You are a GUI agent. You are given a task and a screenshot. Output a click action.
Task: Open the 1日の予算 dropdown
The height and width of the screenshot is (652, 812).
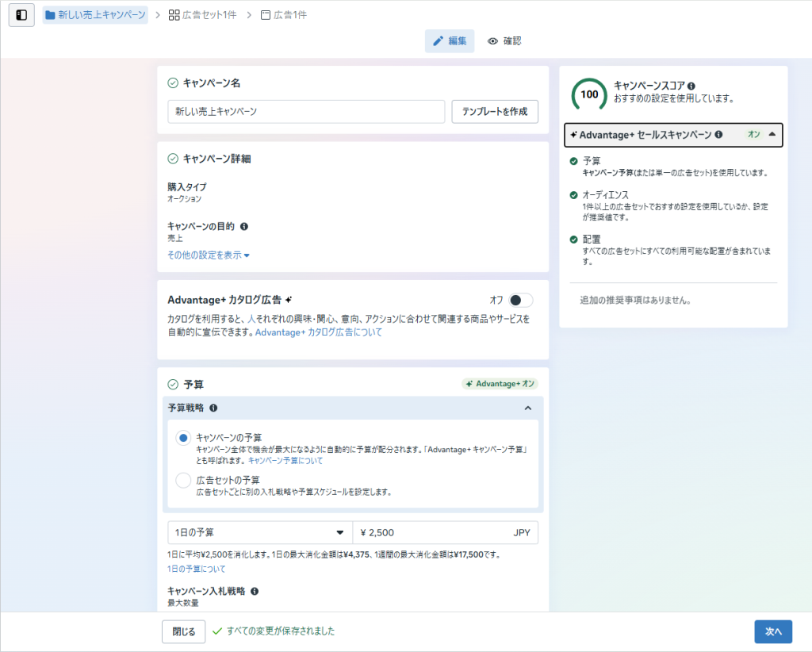259,532
